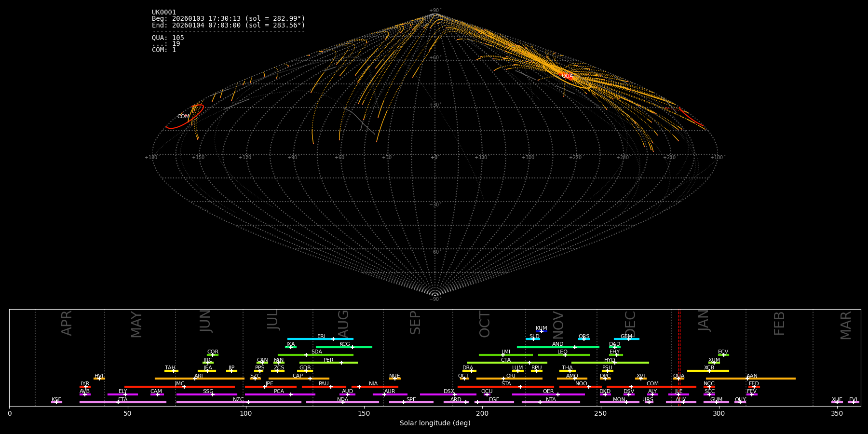Click the HVI shower label
This screenshot has height=434, width=868.
coord(99,376)
